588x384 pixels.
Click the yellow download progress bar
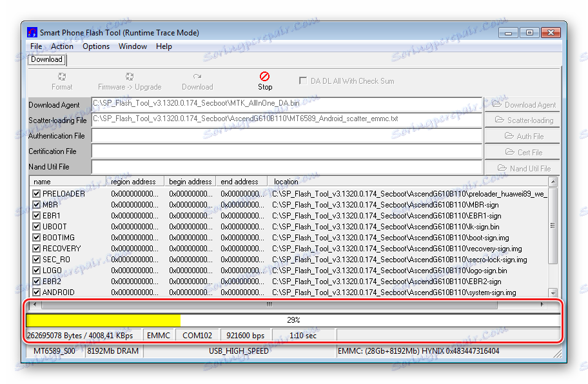[103, 320]
